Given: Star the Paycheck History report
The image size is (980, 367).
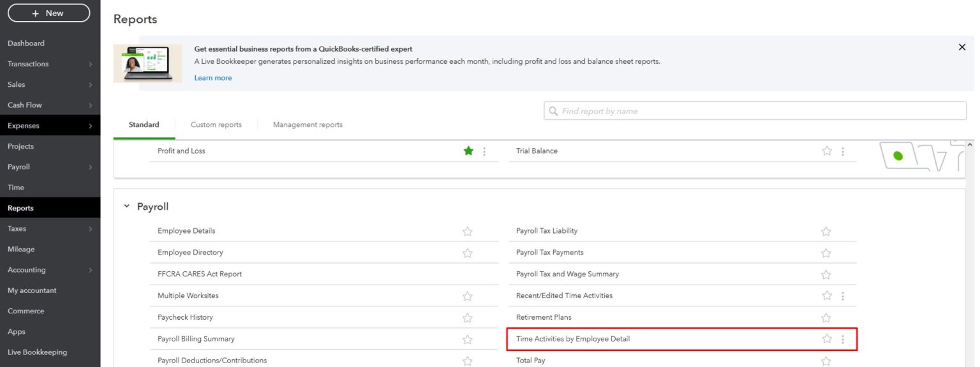Looking at the screenshot, I should pos(468,318).
